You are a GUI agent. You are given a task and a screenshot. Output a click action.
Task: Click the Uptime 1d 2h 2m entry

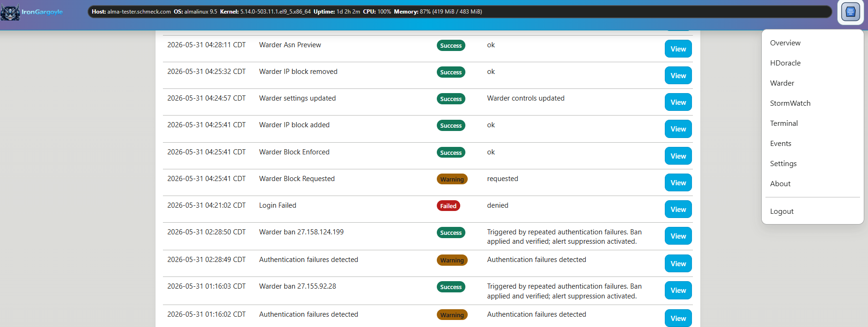tap(337, 12)
